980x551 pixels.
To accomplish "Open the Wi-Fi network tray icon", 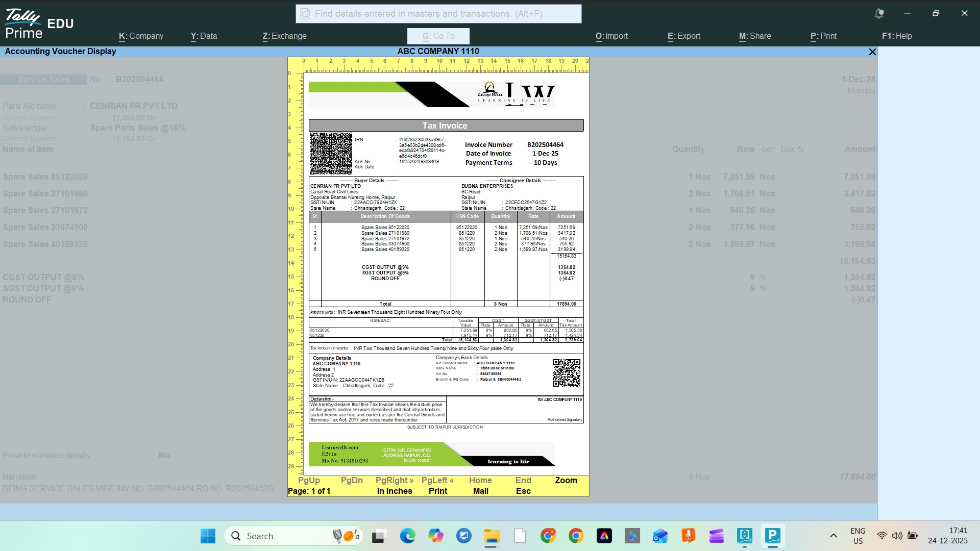I will (881, 536).
